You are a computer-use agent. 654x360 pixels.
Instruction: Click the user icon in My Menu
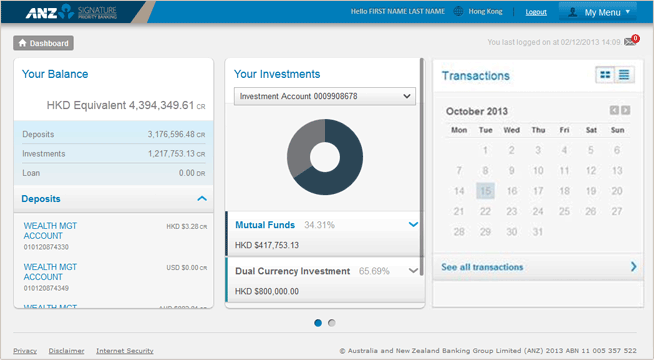tap(573, 12)
